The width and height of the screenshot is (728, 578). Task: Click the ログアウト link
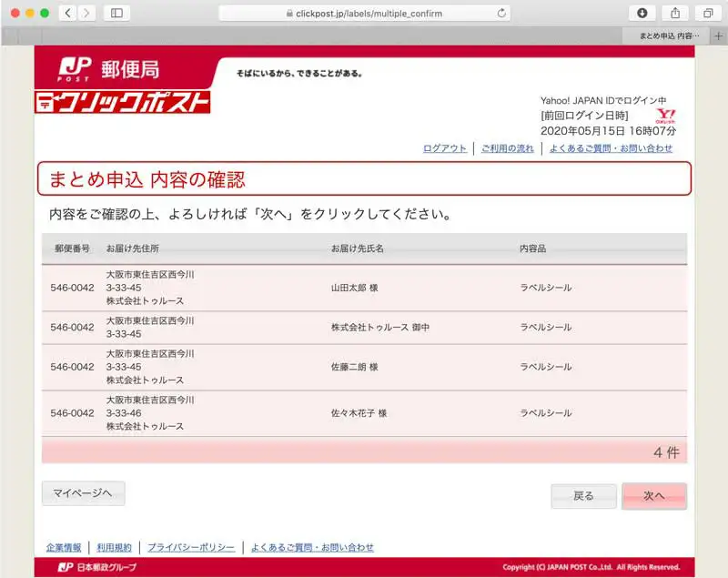[x=445, y=148]
